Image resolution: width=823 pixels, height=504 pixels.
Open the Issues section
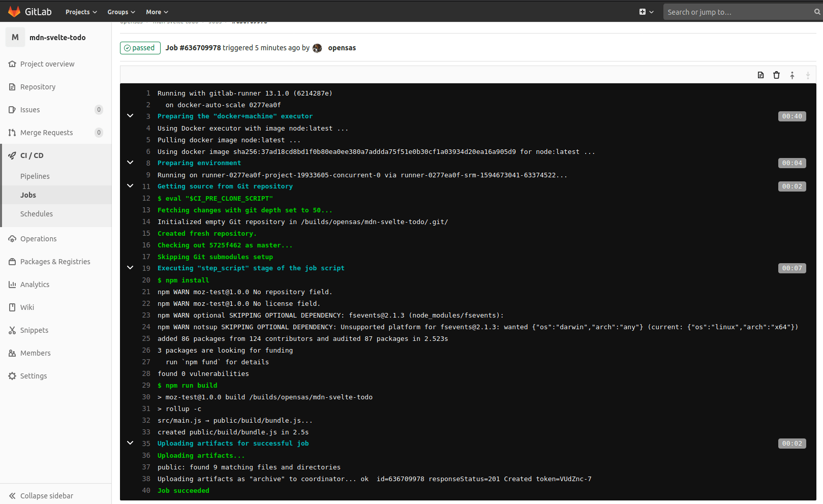31,109
